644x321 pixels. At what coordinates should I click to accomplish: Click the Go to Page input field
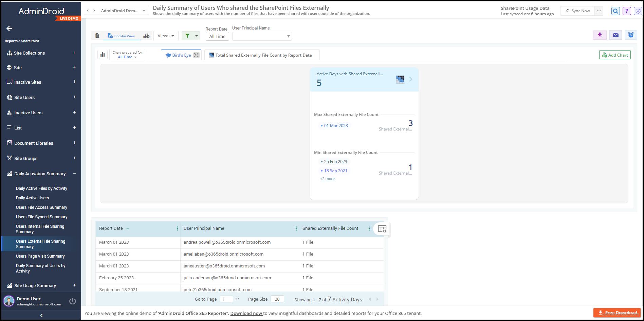pyautogui.click(x=226, y=299)
